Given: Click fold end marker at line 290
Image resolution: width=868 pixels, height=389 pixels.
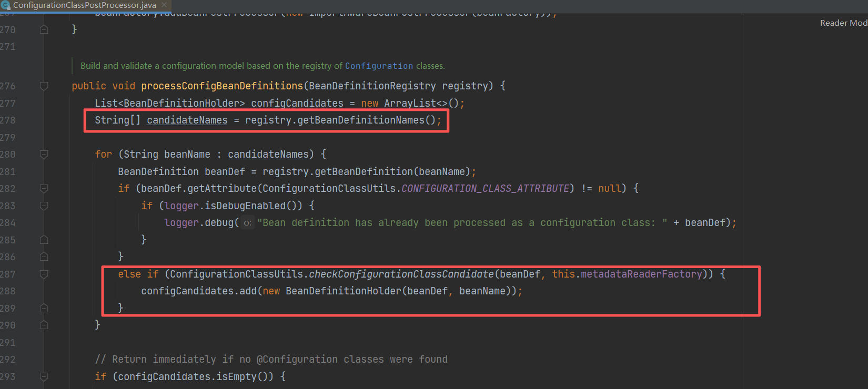Looking at the screenshot, I should (44, 325).
